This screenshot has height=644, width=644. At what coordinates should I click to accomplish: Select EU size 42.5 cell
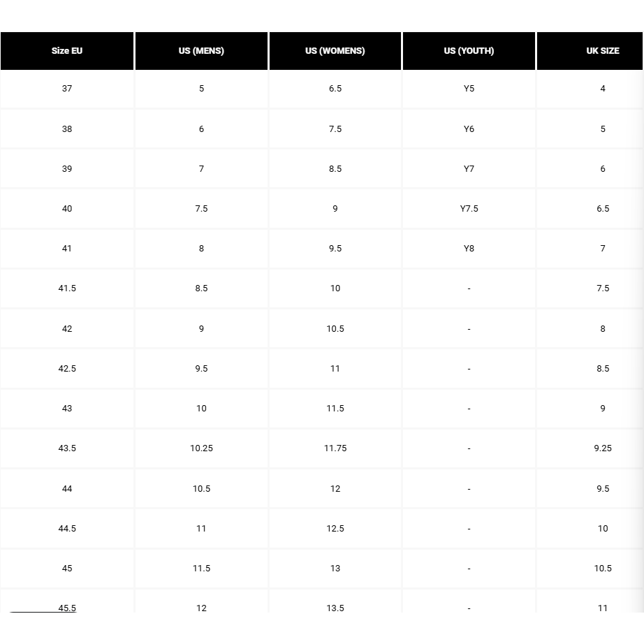[x=67, y=369]
